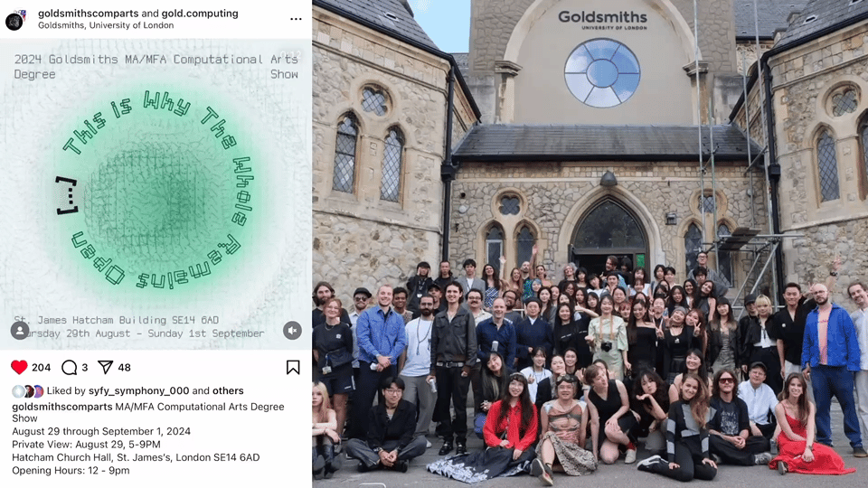The width and height of the screenshot is (868, 488).
Task: Show others who liked the post
Action: coord(228,390)
